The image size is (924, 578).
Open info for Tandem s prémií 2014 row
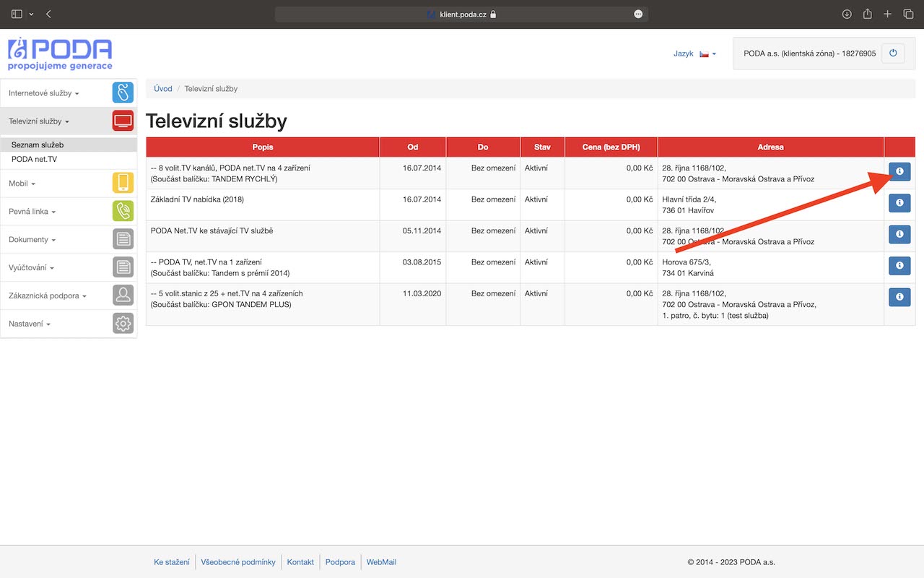(899, 266)
